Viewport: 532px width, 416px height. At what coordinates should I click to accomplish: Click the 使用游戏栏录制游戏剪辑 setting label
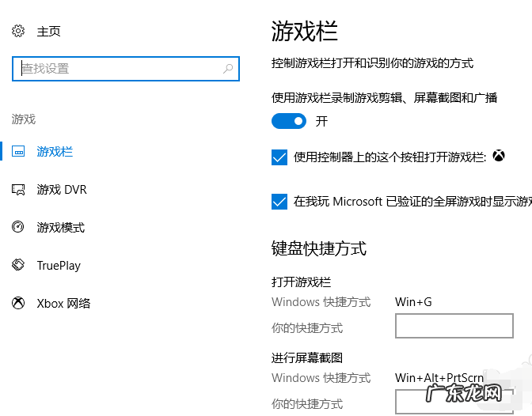click(384, 97)
